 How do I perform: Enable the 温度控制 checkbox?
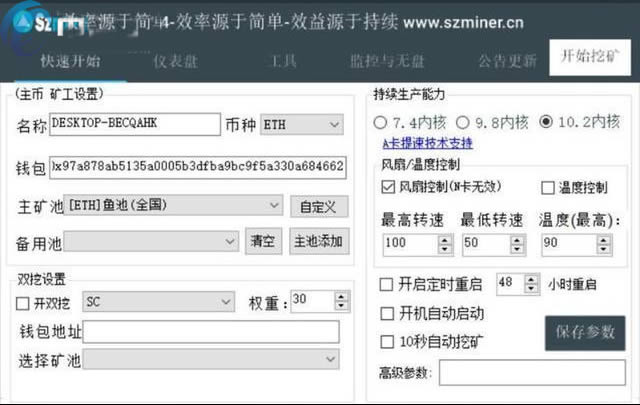click(547, 188)
